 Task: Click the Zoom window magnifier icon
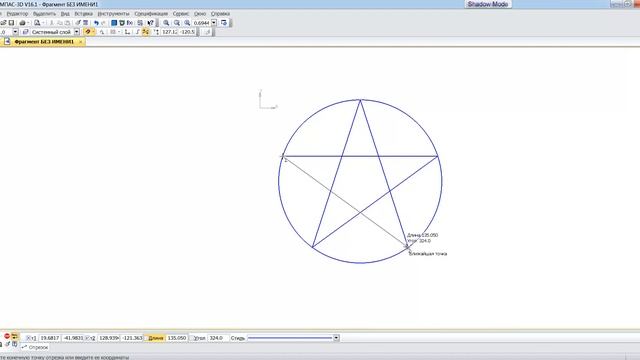(177, 23)
